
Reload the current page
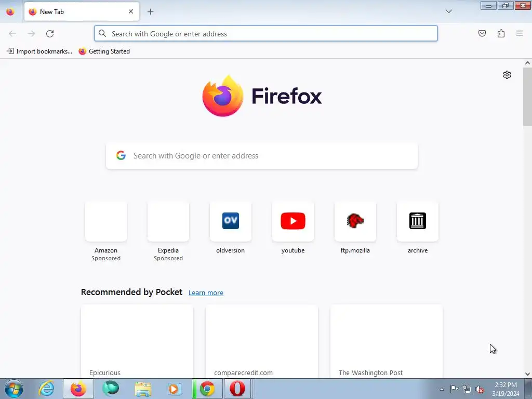pyautogui.click(x=50, y=34)
